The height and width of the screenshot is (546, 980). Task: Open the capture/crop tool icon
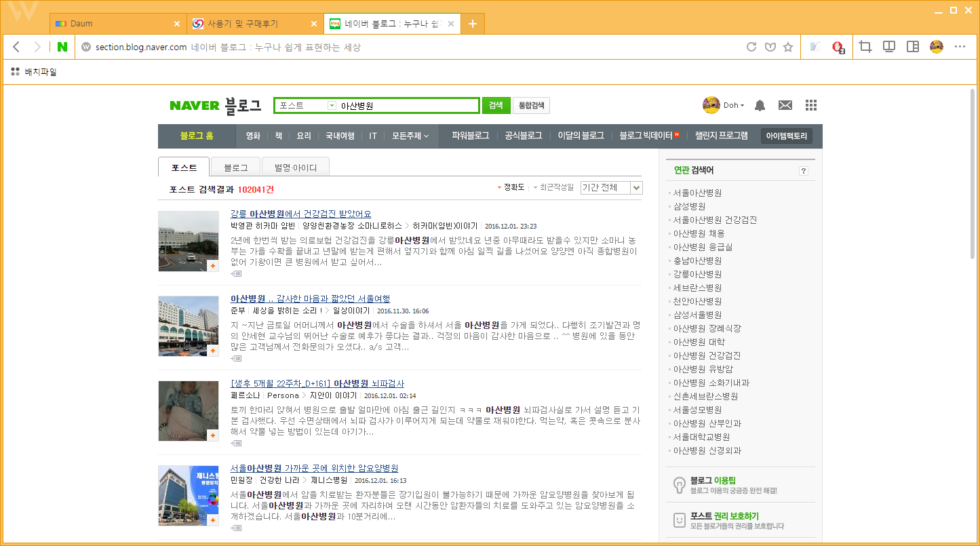[x=865, y=47]
